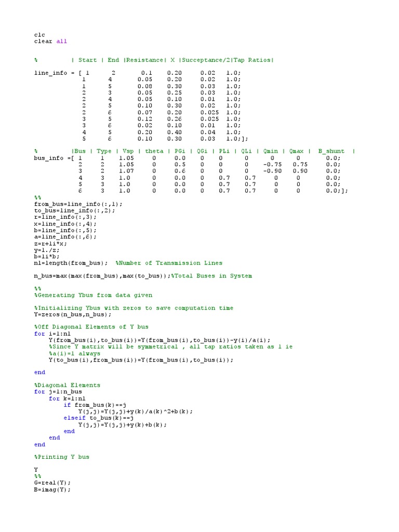This screenshot has height=532, width=399.
Task: Select 'Resistance' in the line_info header comment
Action: [145, 60]
